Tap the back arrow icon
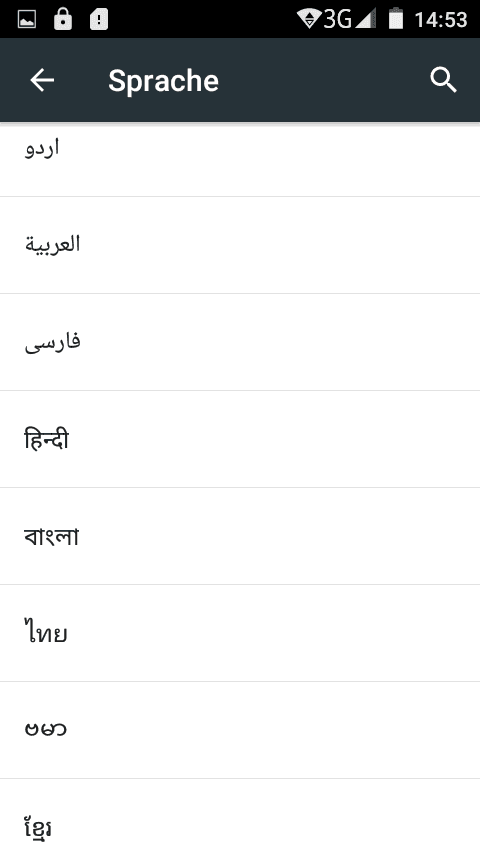The width and height of the screenshot is (480, 854). 42,81
